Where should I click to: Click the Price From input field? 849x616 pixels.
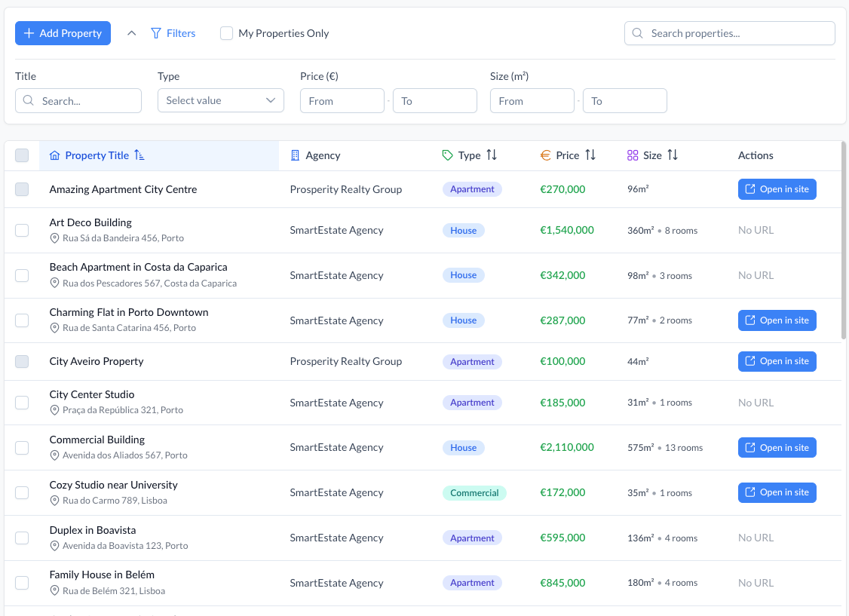coord(342,101)
